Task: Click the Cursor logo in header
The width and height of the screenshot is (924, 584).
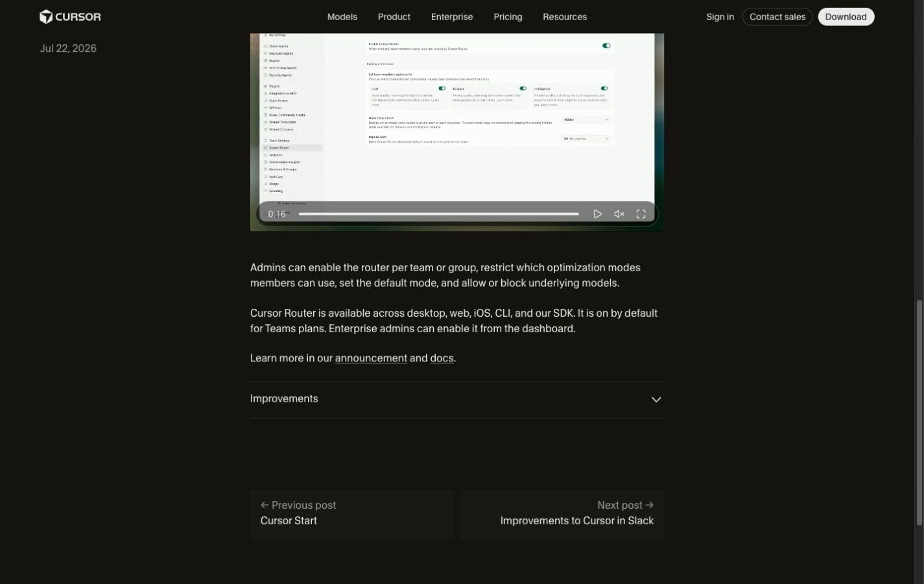Action: [70, 17]
